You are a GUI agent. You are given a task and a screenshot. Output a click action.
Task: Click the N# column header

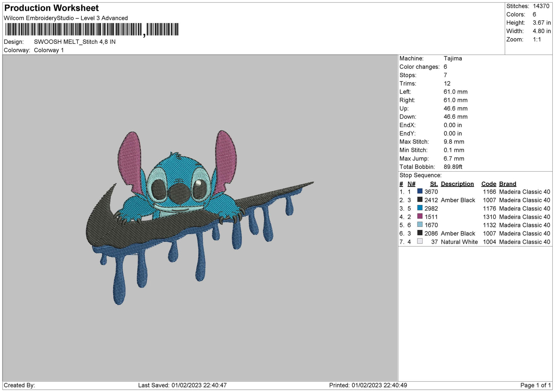pyautogui.click(x=411, y=184)
